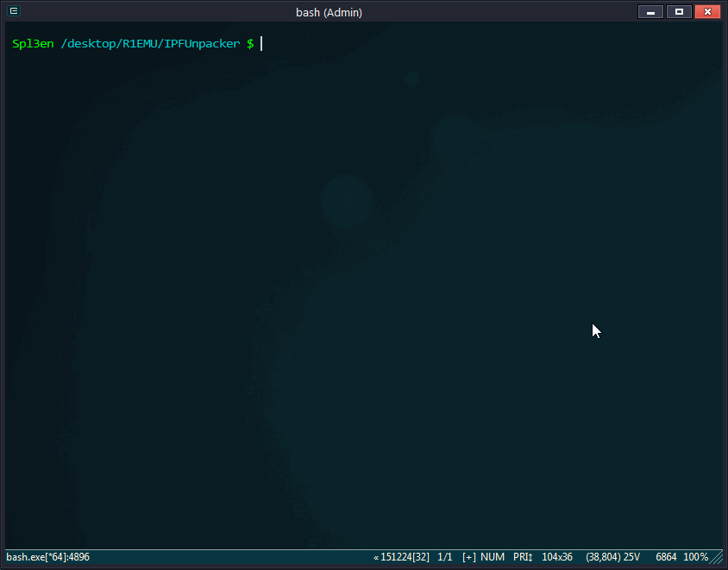Place cursor at the terminal prompt input
The image size is (728, 570).
[261, 44]
